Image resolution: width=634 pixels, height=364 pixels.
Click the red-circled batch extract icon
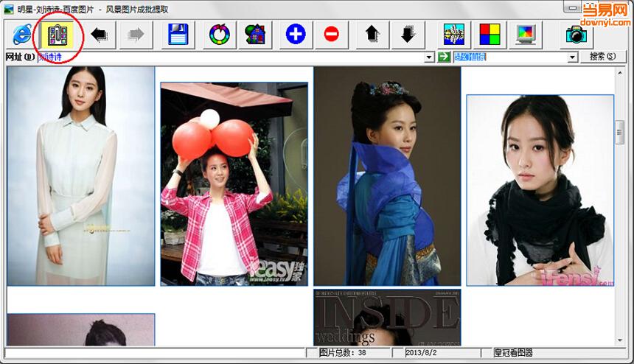(x=58, y=35)
